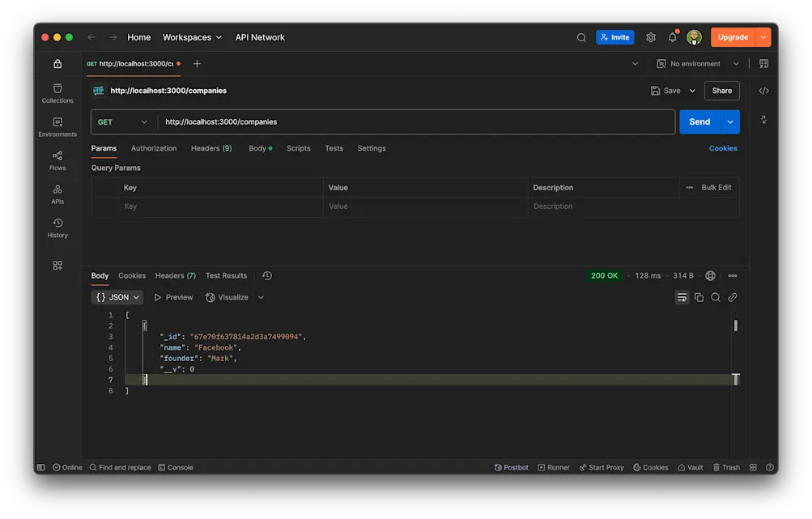Switch to the Authorization tab

(x=154, y=148)
